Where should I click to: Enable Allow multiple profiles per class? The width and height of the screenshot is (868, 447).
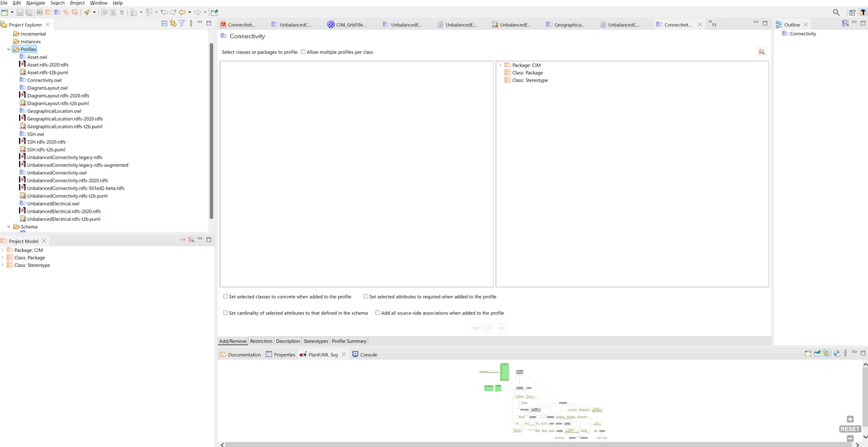pos(304,52)
